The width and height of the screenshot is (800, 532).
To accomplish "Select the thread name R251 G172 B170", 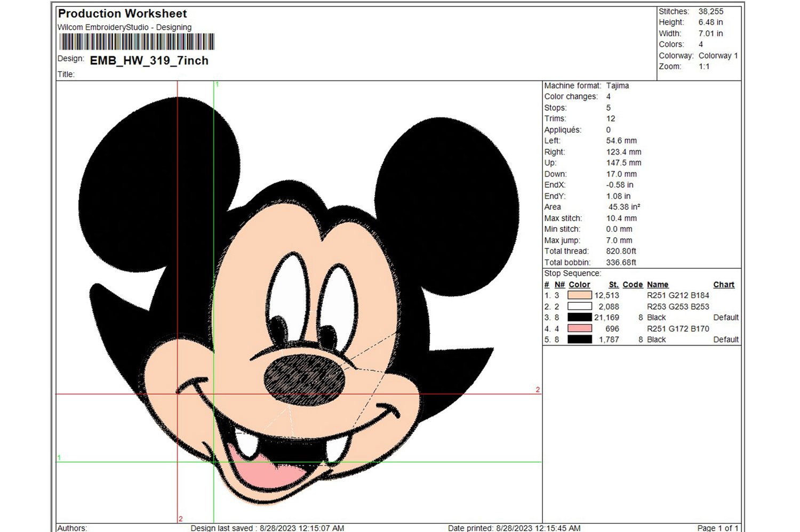I will click(678, 329).
